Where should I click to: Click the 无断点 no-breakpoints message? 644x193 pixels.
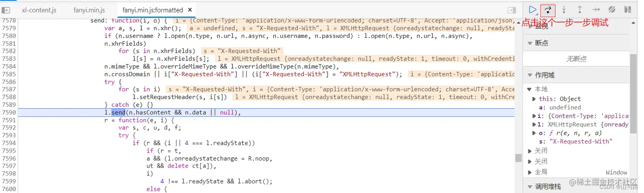pos(576,59)
